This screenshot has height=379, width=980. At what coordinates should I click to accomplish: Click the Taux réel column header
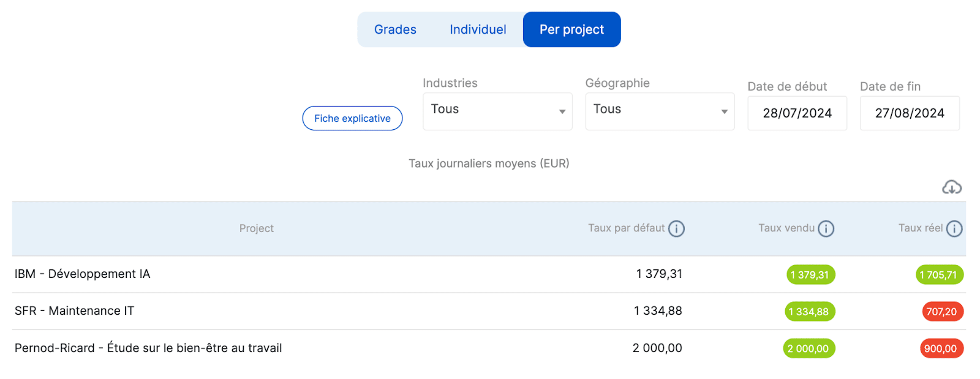tap(921, 228)
